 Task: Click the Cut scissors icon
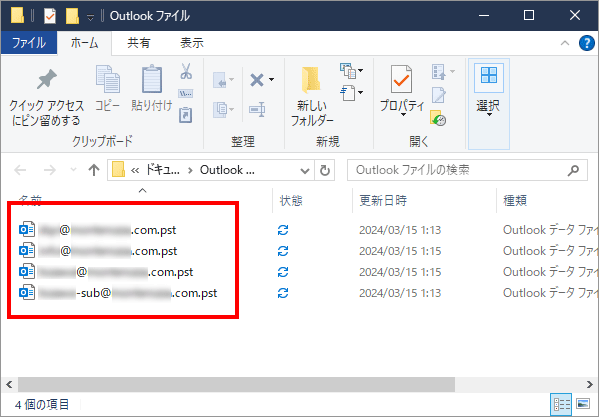[186, 71]
